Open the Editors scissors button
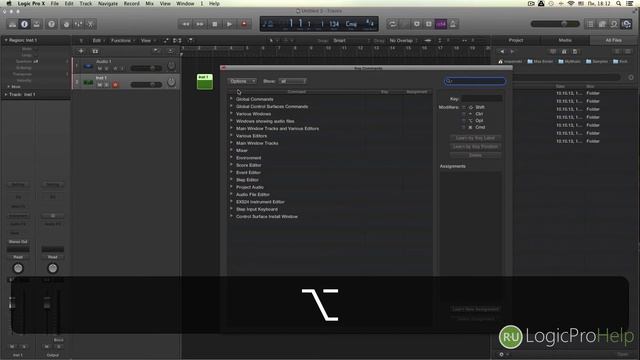640x360 pixels. point(91,24)
